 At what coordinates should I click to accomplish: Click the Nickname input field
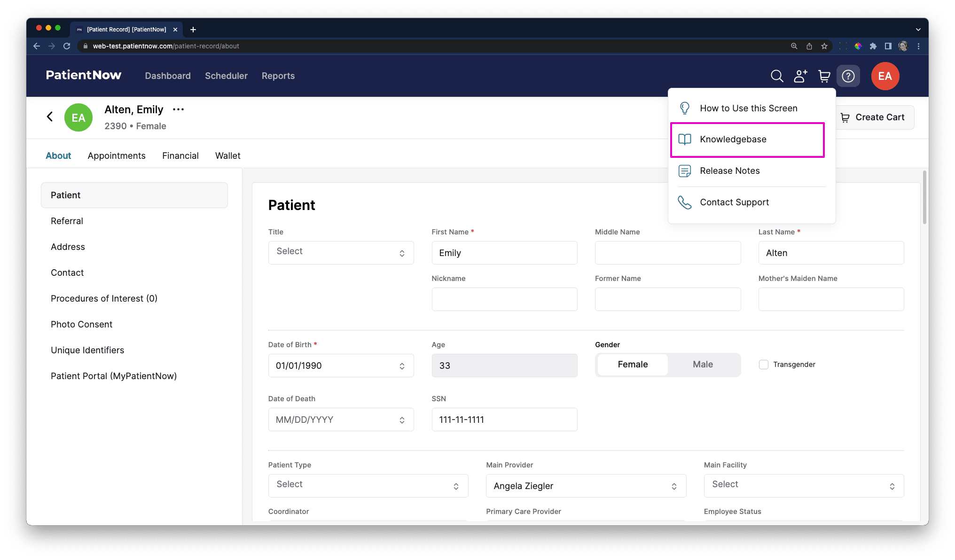[x=504, y=299]
